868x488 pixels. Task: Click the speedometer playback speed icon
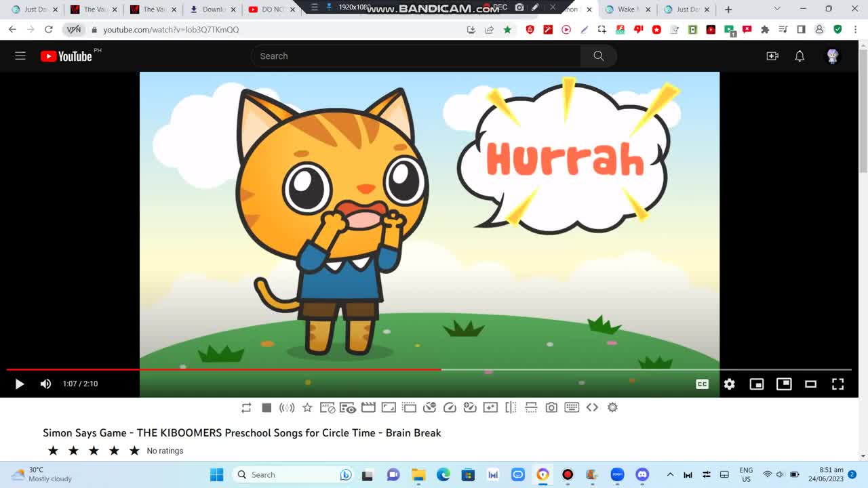click(450, 407)
